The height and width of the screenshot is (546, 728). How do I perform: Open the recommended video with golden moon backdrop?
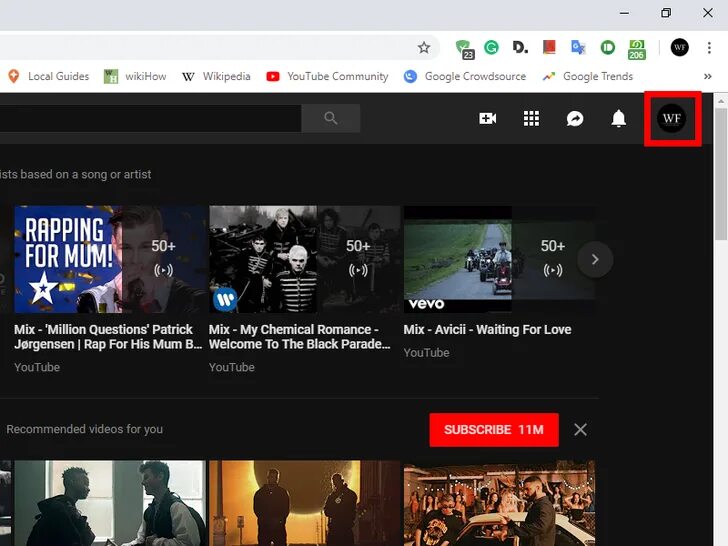tap(305, 503)
